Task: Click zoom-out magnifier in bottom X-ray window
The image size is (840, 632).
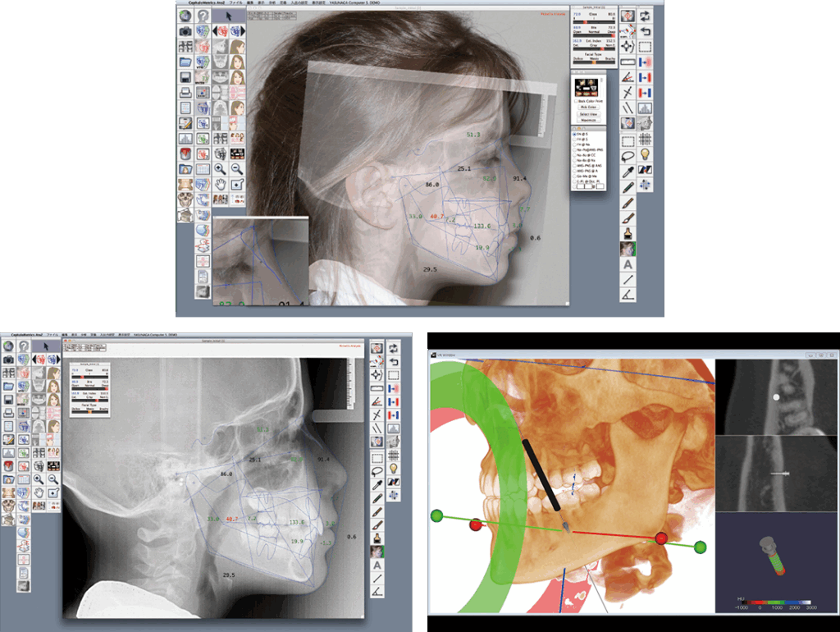Action: pos(53,478)
